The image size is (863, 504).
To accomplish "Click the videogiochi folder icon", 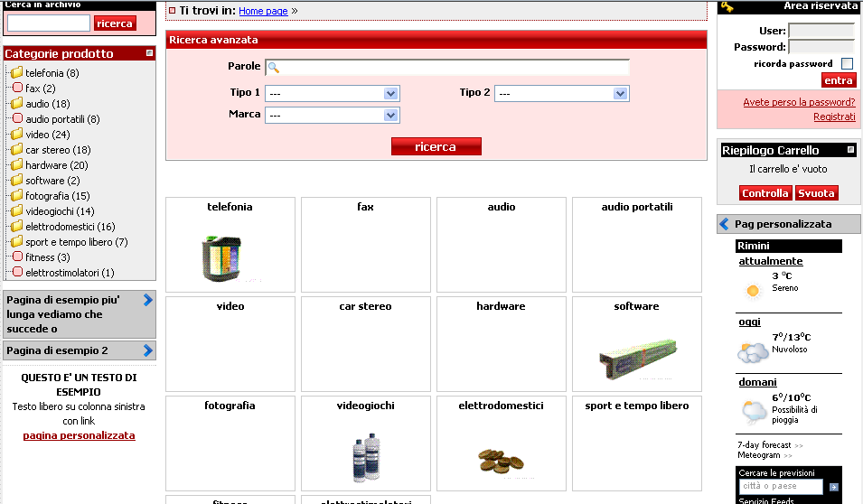I will point(16,211).
